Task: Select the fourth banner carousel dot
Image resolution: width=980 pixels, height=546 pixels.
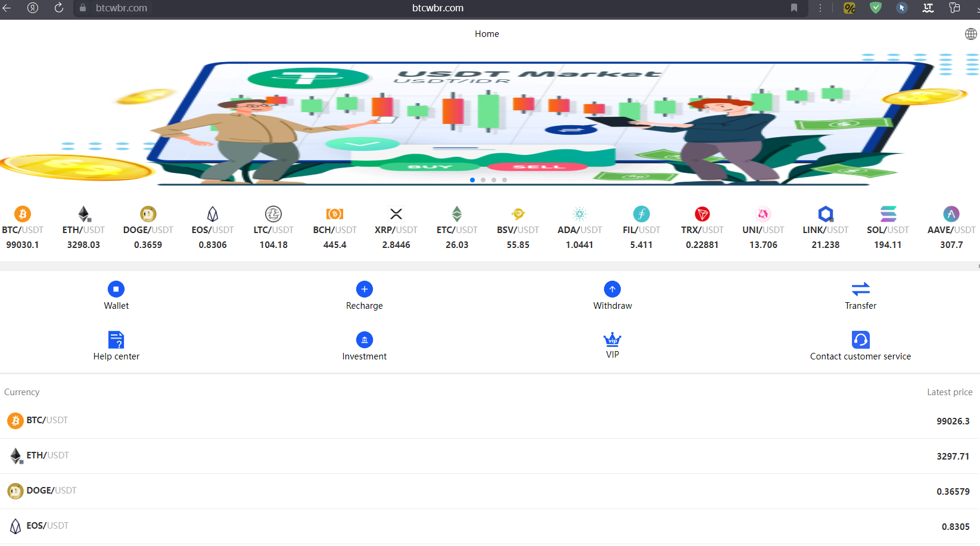Action: tap(505, 180)
